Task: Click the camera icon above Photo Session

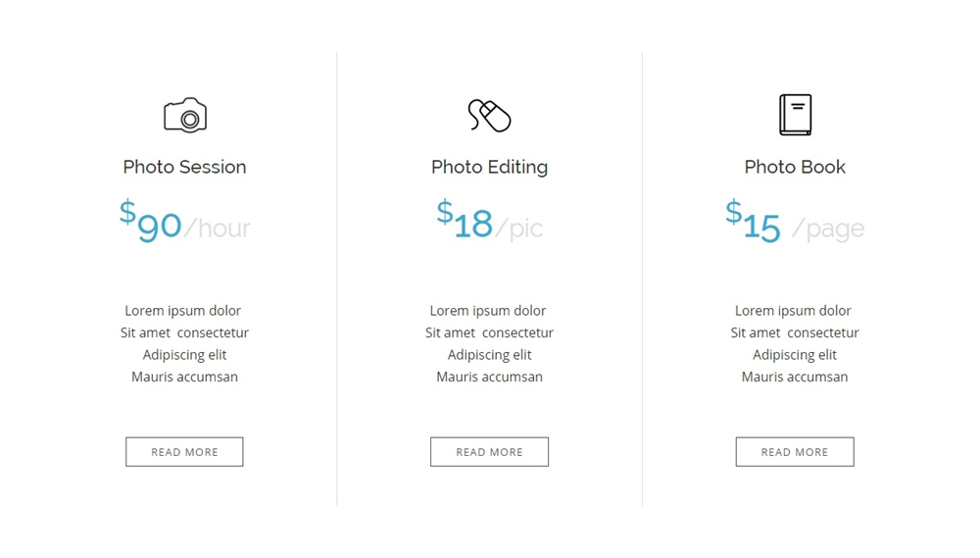Action: [x=185, y=115]
